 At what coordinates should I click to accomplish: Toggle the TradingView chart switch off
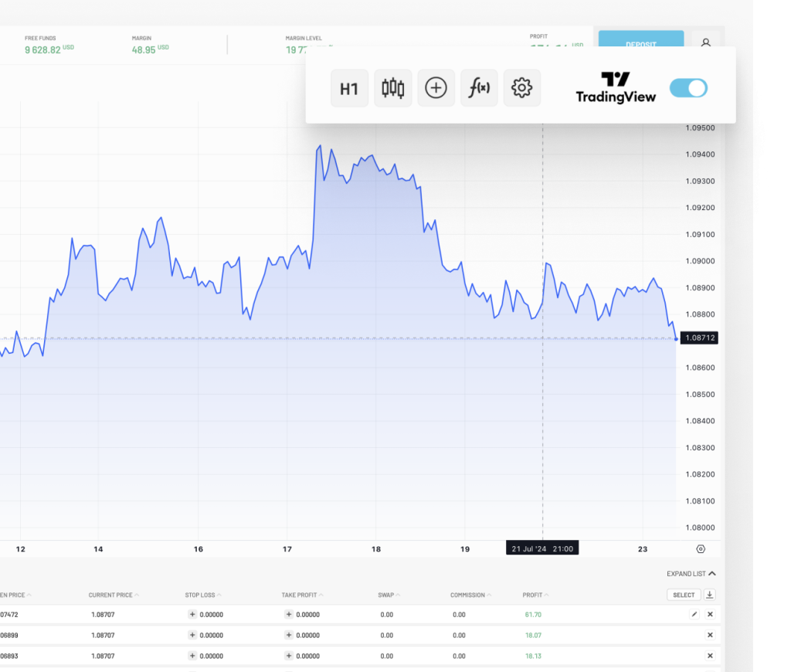(x=688, y=88)
